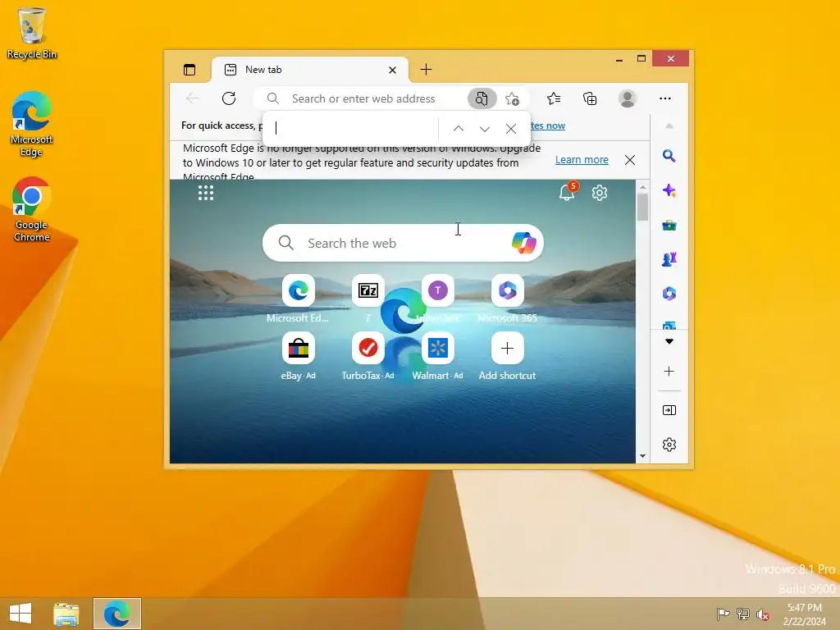840x630 pixels.
Task: Select Google Chrome desktop shortcut
Action: click(32, 209)
